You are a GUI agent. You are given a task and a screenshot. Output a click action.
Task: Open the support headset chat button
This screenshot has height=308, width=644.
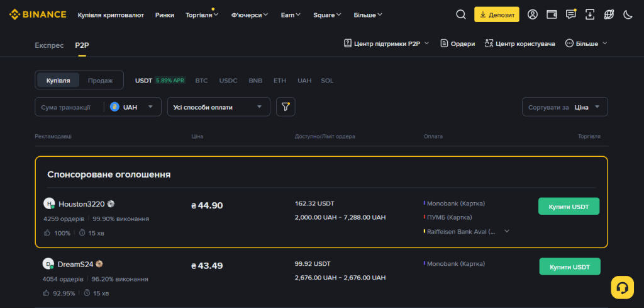click(622, 287)
